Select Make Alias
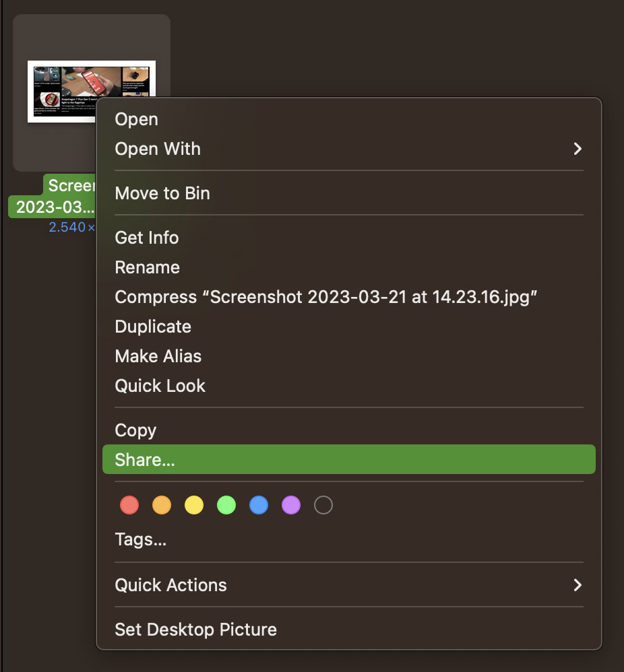 tap(158, 356)
